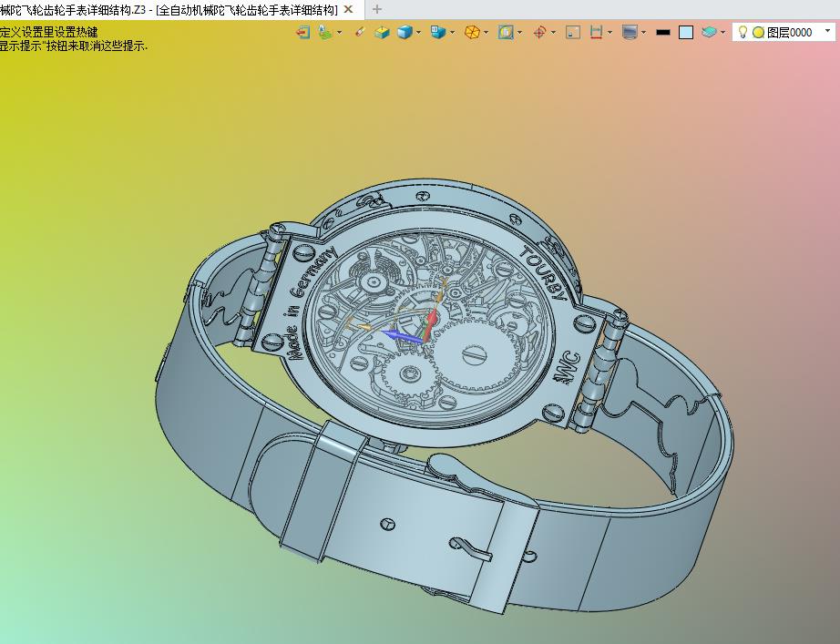The width and height of the screenshot is (840, 644).
Task: Click the red crosshair target icon
Action: click(x=539, y=33)
